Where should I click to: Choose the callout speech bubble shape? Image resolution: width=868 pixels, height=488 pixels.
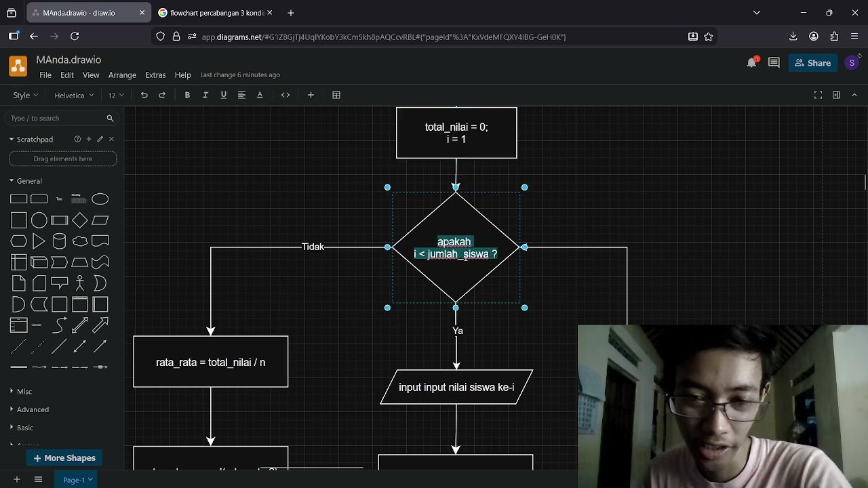(x=60, y=283)
